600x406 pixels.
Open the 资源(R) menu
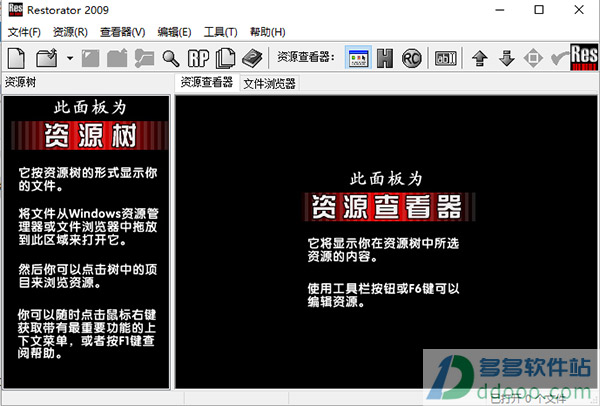coord(70,32)
